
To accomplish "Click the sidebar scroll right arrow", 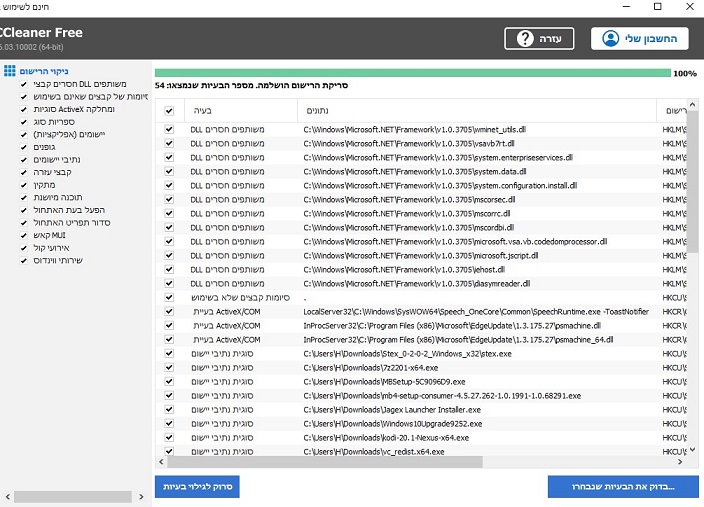I will click(141, 497).
